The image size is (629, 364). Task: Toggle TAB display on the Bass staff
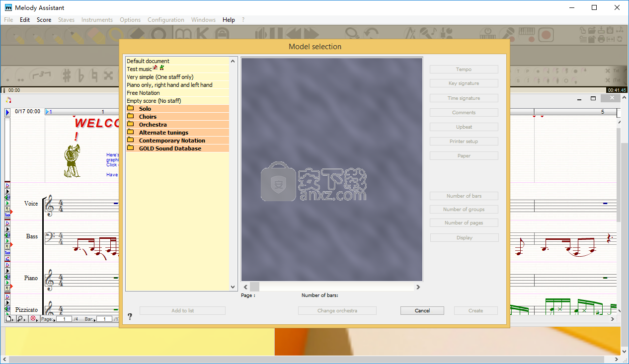[x=7, y=252]
